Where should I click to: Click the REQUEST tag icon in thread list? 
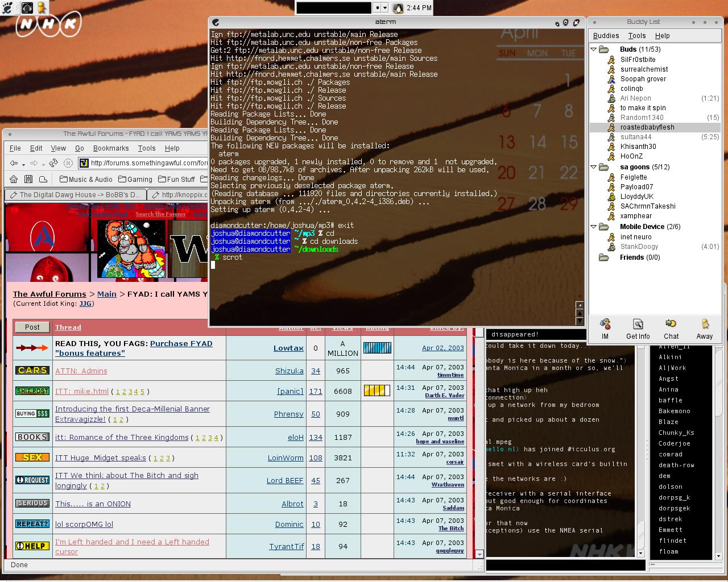pyautogui.click(x=32, y=480)
